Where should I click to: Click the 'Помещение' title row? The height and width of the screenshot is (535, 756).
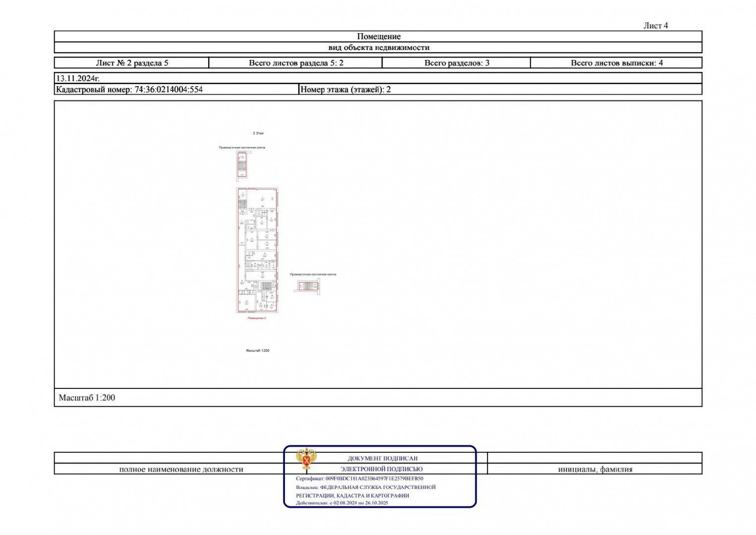coord(378,36)
